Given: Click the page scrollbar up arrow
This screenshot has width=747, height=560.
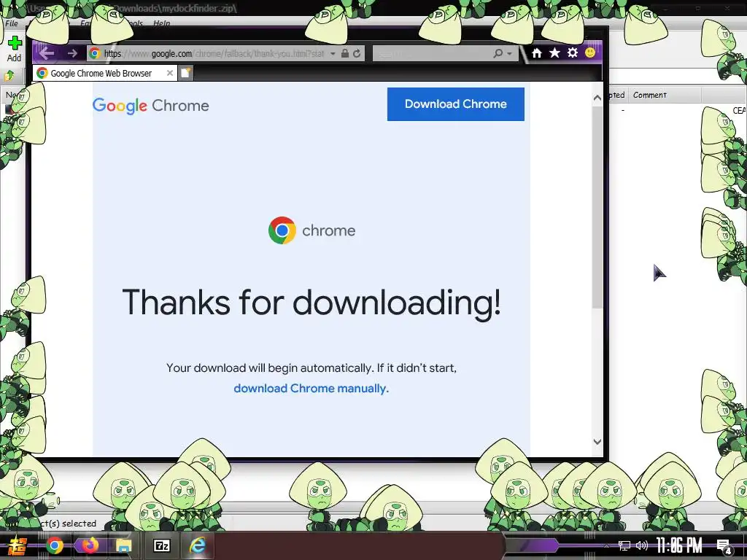Looking at the screenshot, I should pos(597,98).
